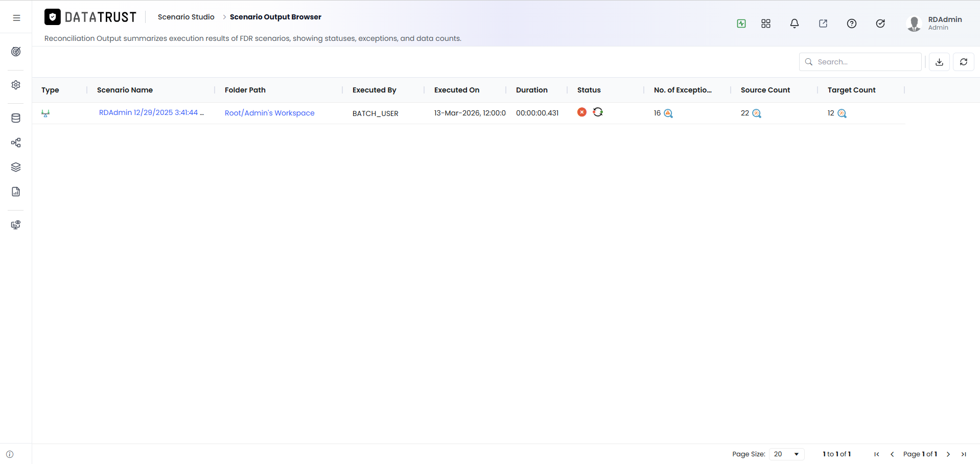This screenshot has height=464, width=980.
Task: Go to next page
Action: coord(948,454)
